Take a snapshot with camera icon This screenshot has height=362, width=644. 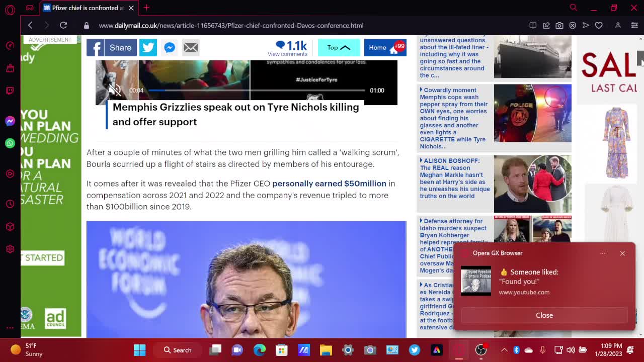[559, 25]
